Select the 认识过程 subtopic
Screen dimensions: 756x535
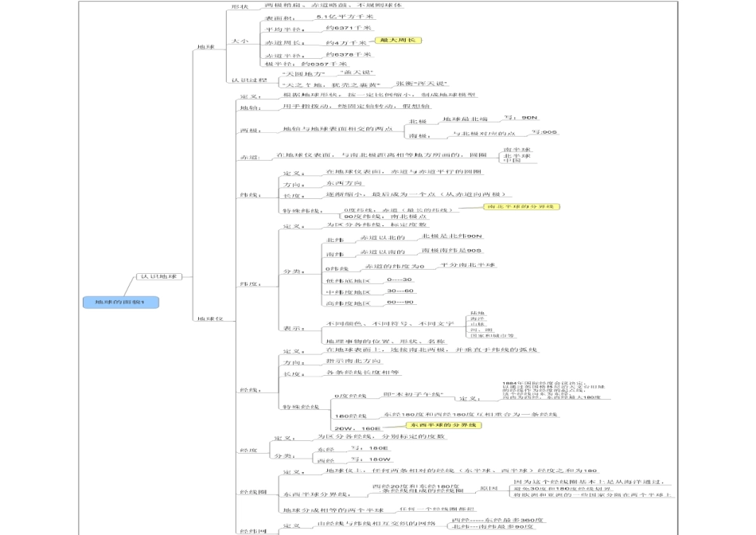click(249, 80)
